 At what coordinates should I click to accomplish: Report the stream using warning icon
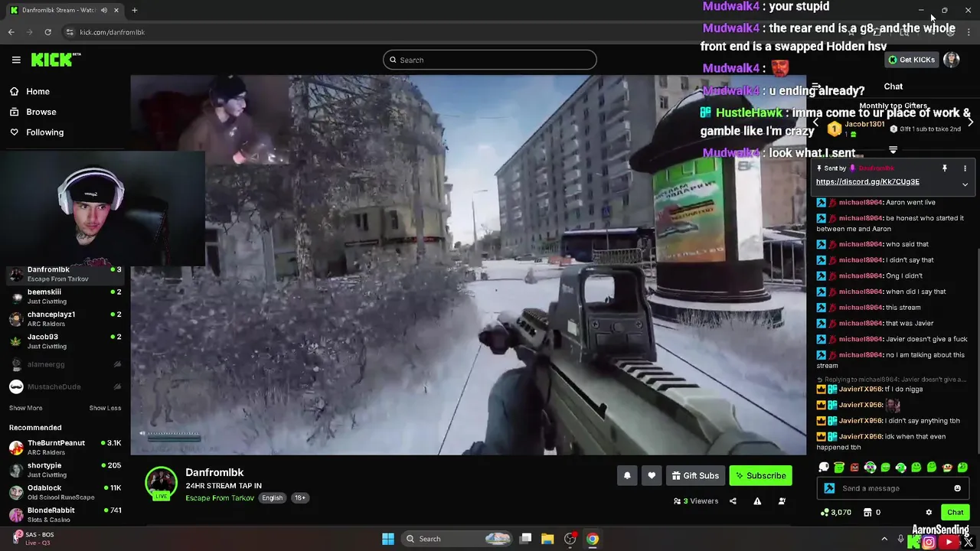pyautogui.click(x=757, y=501)
